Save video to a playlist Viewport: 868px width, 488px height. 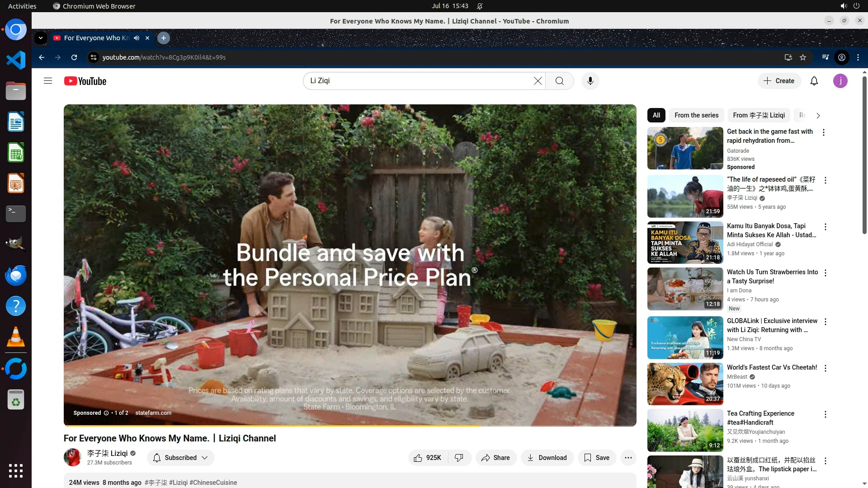coord(597,458)
